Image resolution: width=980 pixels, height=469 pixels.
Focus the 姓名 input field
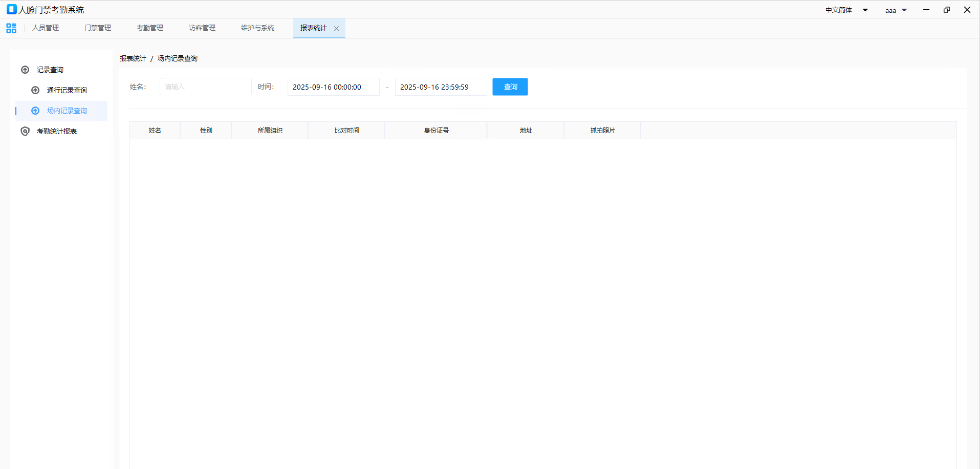(205, 87)
